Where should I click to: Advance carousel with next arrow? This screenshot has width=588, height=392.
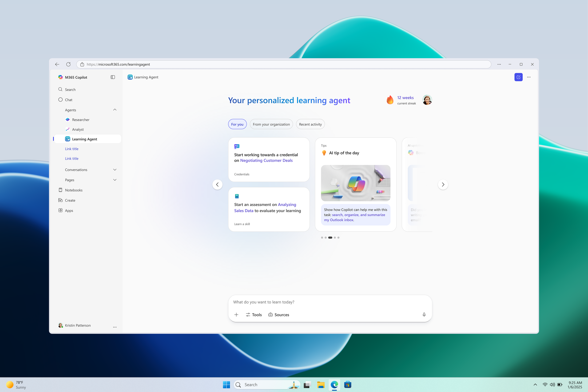click(x=443, y=185)
